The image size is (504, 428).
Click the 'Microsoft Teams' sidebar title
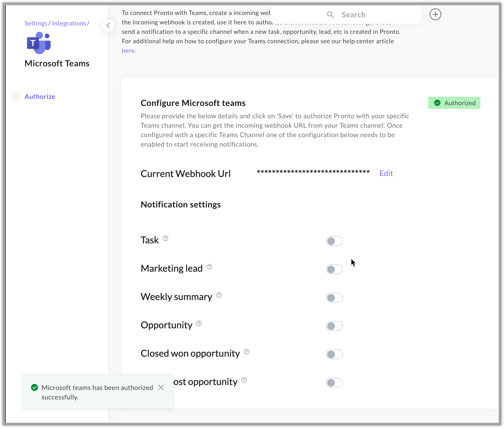click(57, 63)
